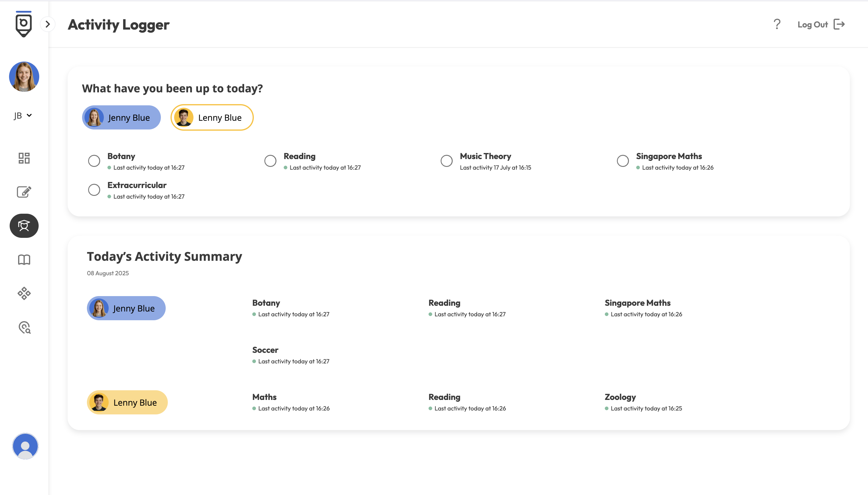Click Lenny Blue chip in Activity Summary

click(127, 402)
